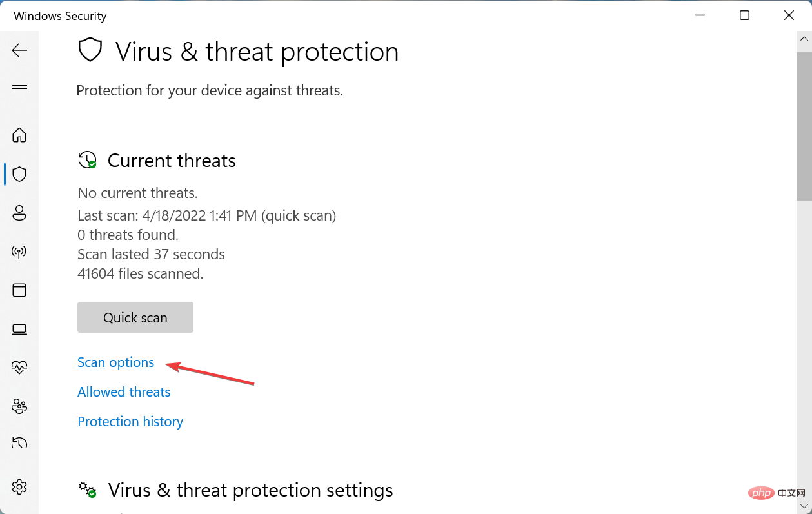Open Device performance & health icon
This screenshot has height=514, width=812.
coord(19,367)
